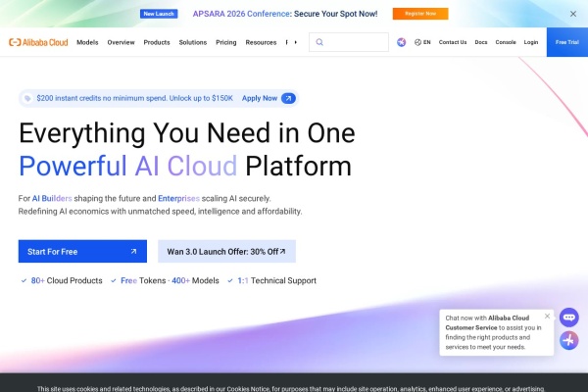Click the purple AI assistant icon in header

pyautogui.click(x=401, y=42)
